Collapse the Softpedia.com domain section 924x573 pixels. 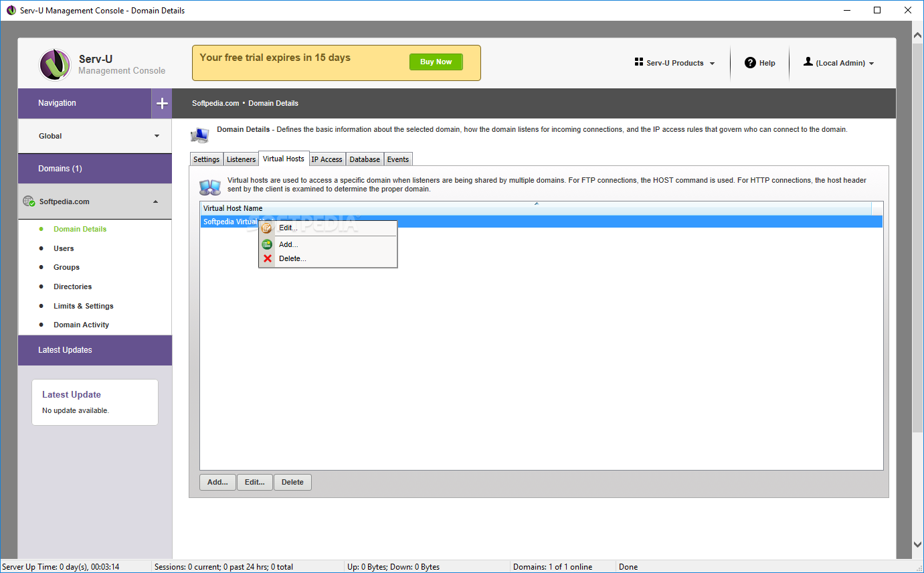[x=95, y=201]
